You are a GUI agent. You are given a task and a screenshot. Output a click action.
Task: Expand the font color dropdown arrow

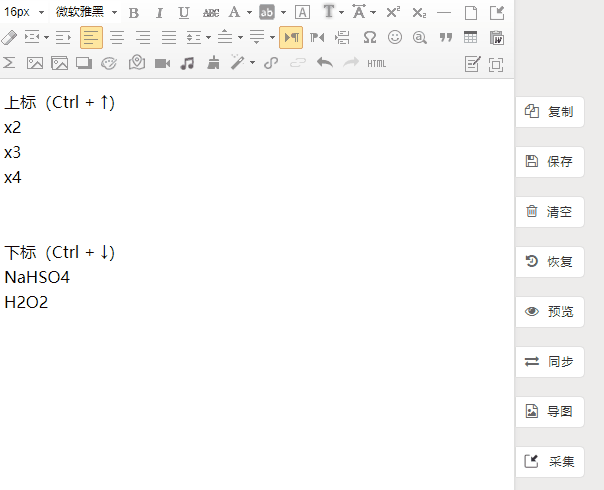tap(249, 13)
